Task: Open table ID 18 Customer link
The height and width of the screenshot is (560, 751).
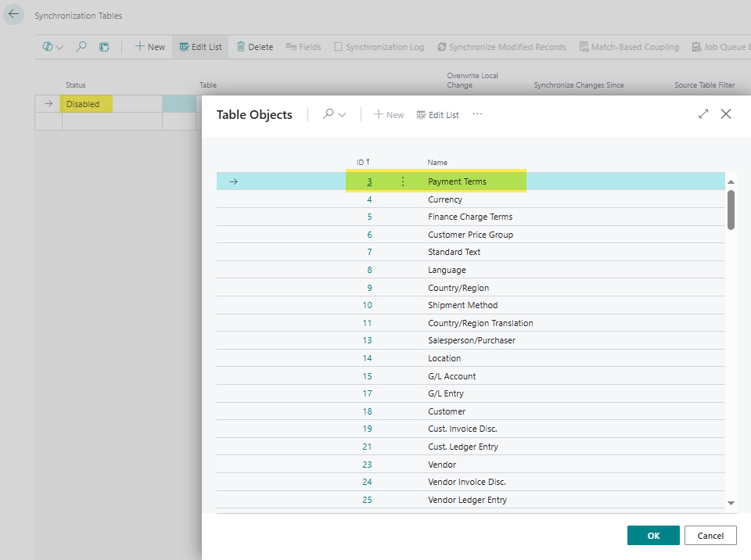Action: coord(367,411)
